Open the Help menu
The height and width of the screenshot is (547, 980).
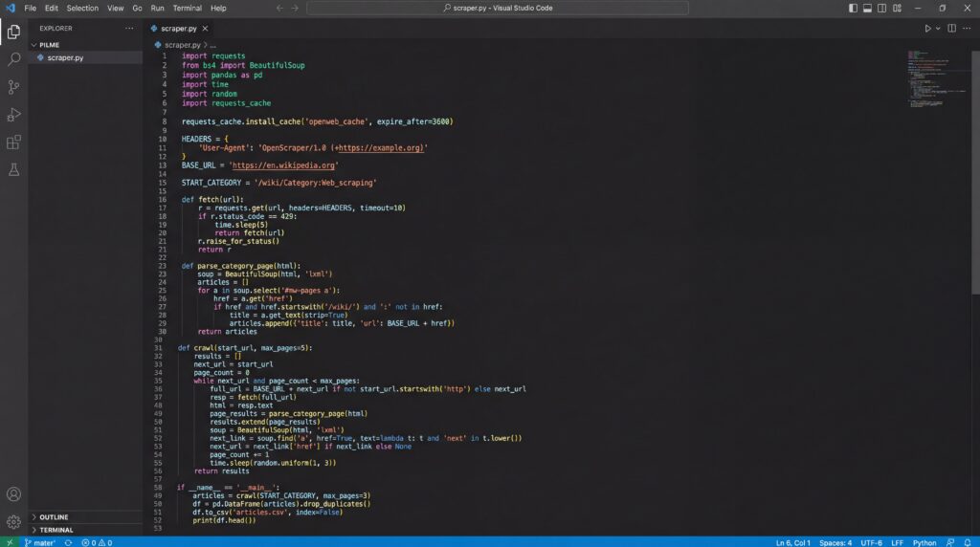point(218,8)
